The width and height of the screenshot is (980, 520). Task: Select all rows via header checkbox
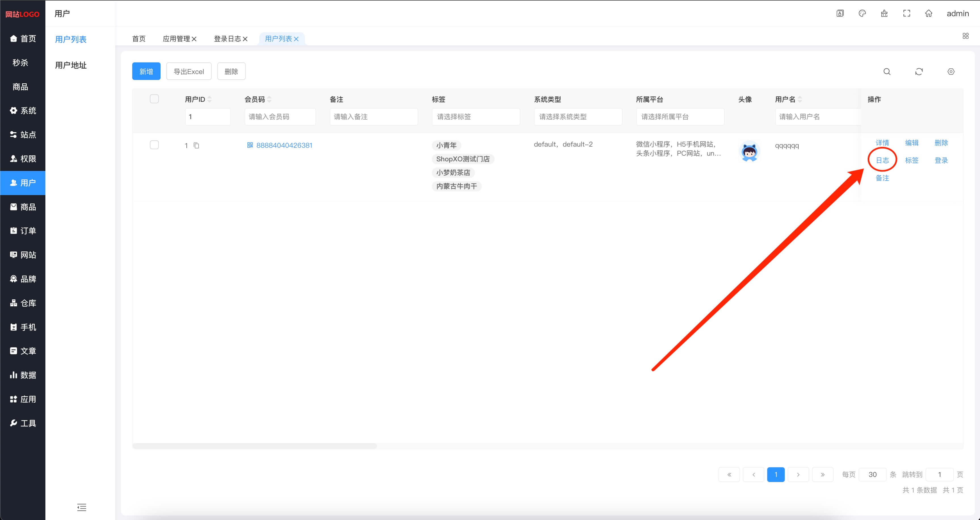154,99
